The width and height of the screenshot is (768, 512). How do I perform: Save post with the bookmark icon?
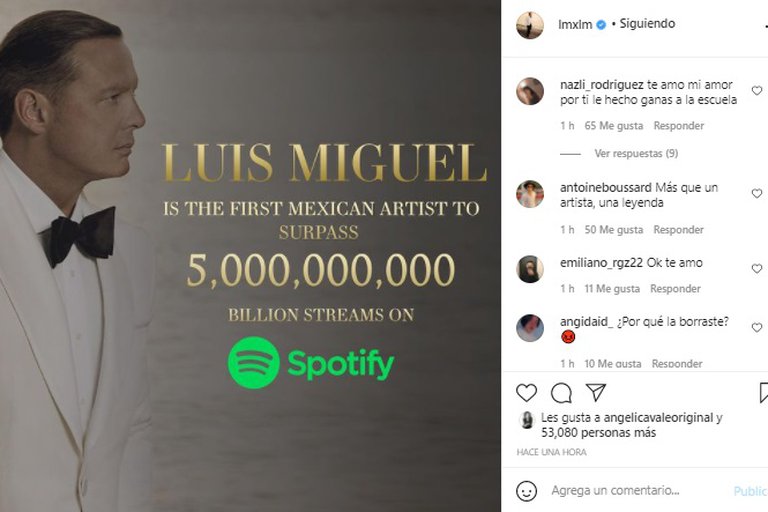[764, 393]
